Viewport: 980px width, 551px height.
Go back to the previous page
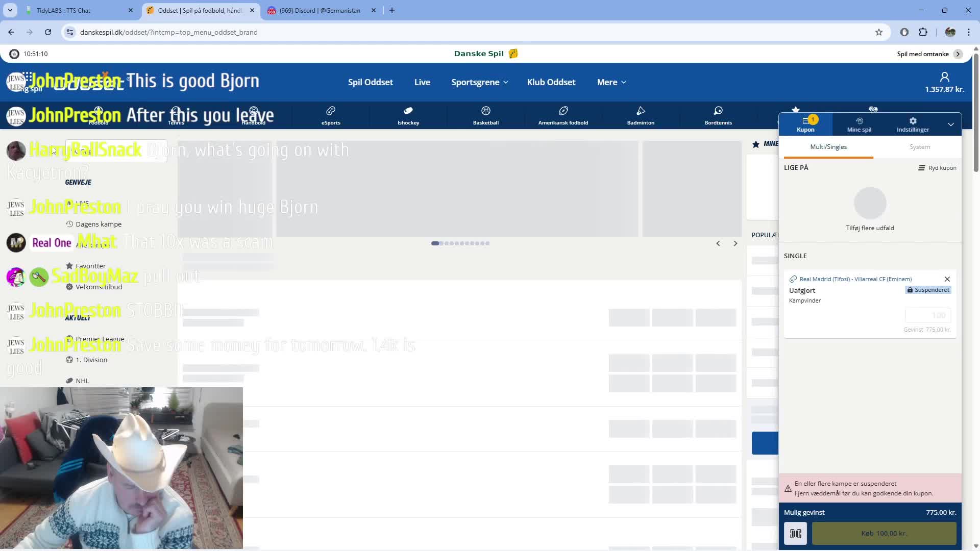coord(11,32)
